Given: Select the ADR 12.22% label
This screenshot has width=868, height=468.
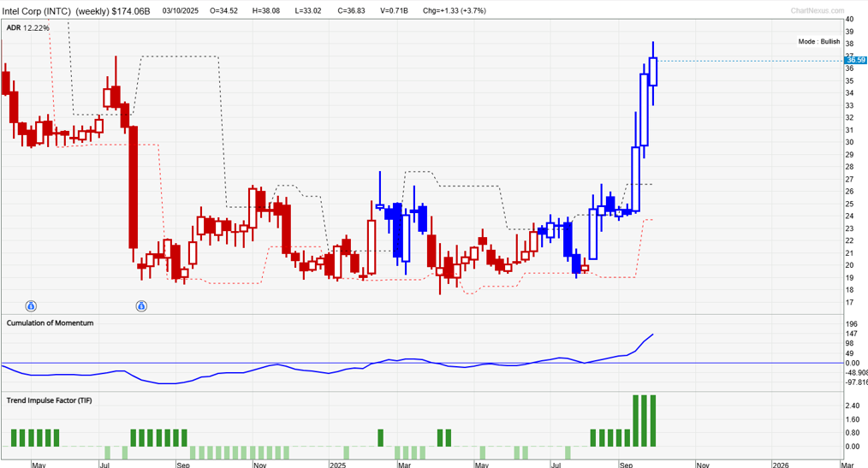Looking at the screenshot, I should tap(28, 28).
